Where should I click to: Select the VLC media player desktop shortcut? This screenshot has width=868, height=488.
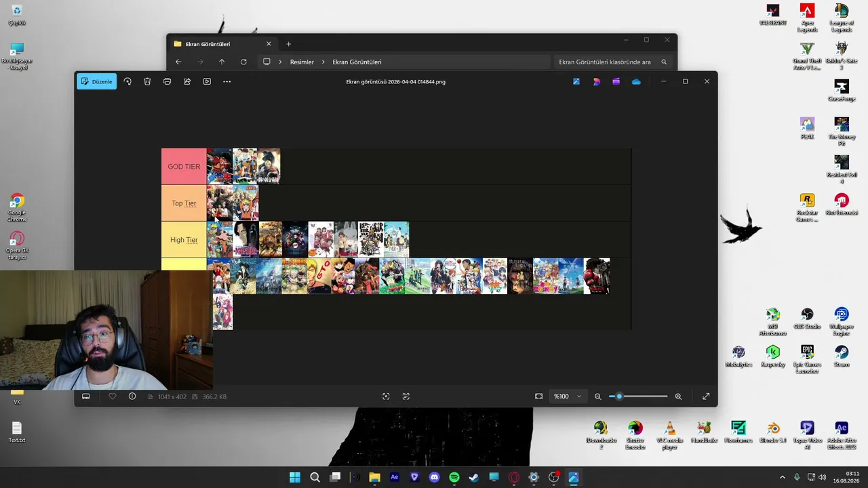669,435
